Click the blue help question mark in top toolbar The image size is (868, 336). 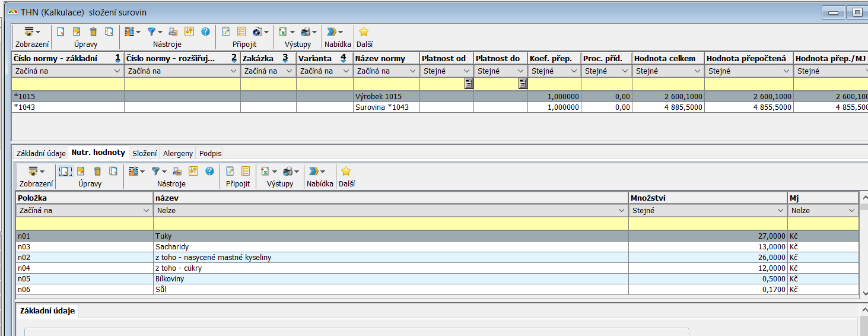pos(205,32)
